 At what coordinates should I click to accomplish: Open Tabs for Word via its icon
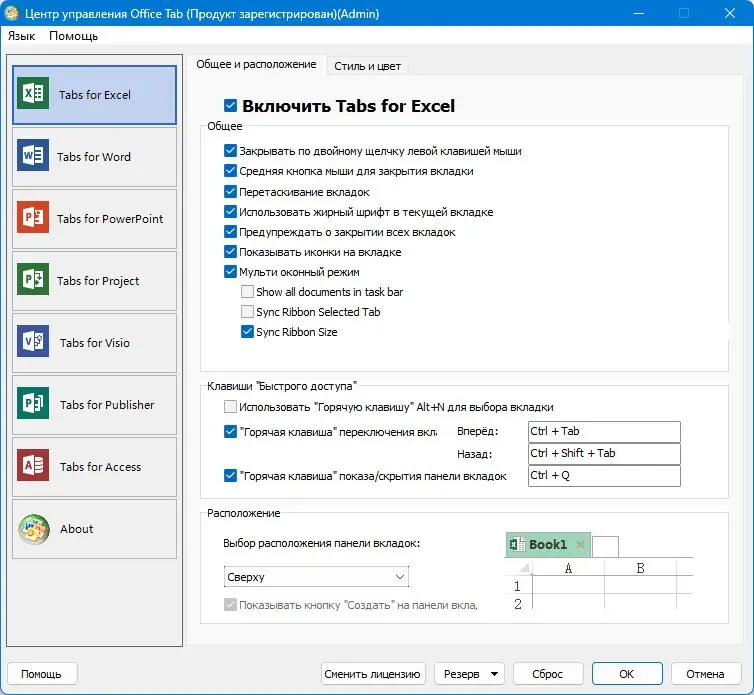coord(33,155)
